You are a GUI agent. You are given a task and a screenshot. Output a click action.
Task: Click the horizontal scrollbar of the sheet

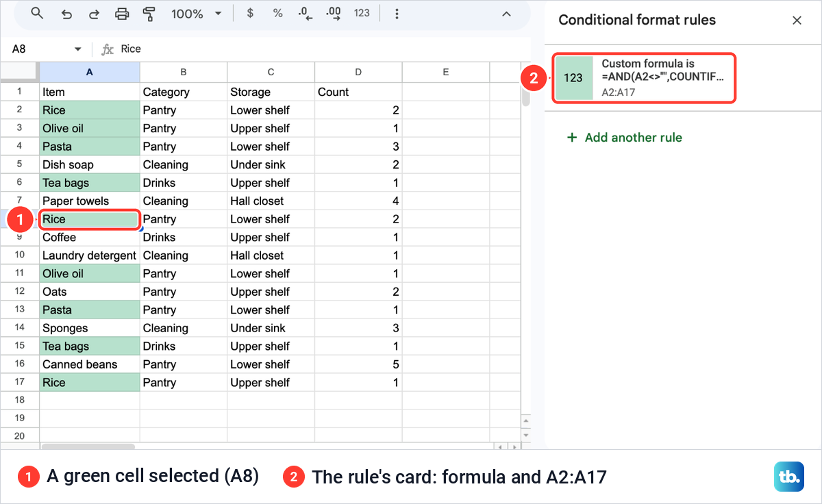(x=88, y=446)
